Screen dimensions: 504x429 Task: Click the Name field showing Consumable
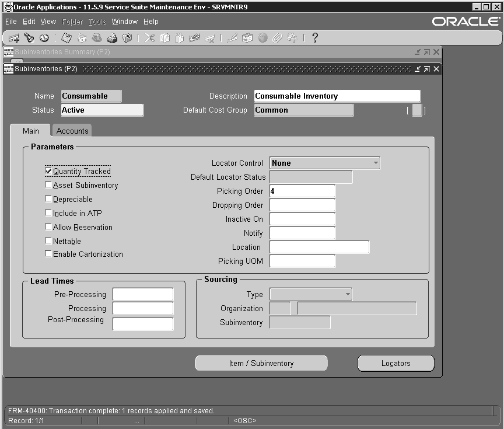pyautogui.click(x=91, y=96)
